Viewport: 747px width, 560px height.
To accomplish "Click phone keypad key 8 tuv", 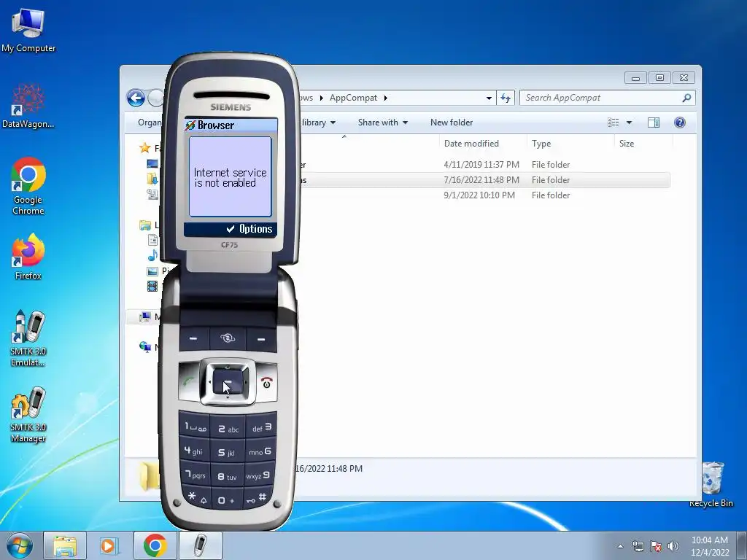I will [x=228, y=476].
